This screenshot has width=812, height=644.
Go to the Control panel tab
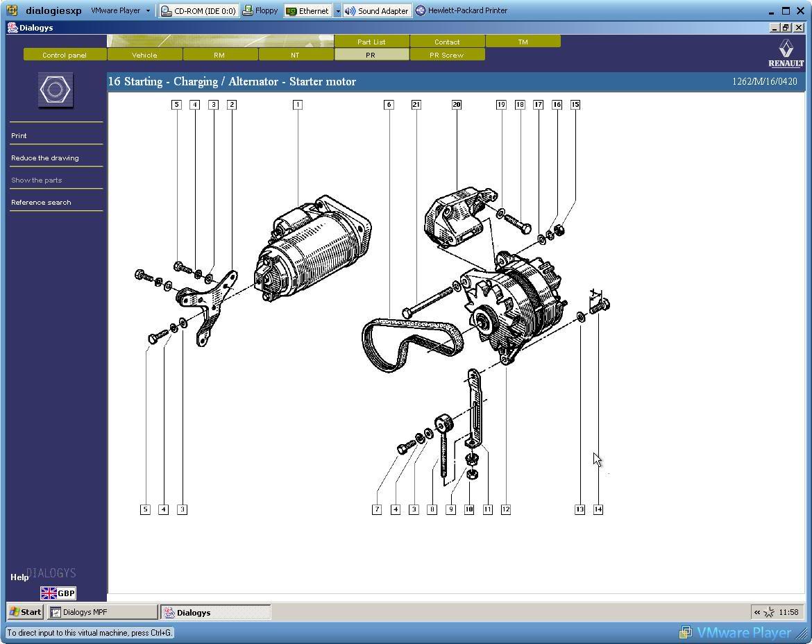65,54
